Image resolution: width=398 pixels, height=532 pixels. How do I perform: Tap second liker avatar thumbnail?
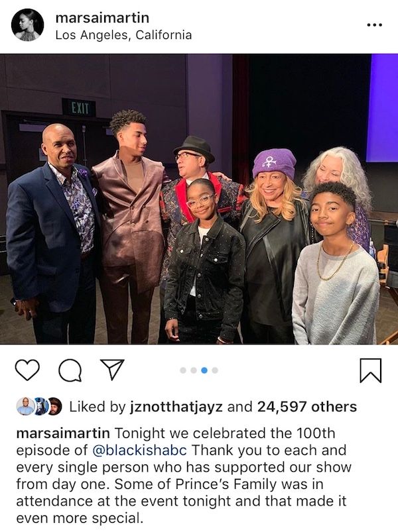(41, 406)
